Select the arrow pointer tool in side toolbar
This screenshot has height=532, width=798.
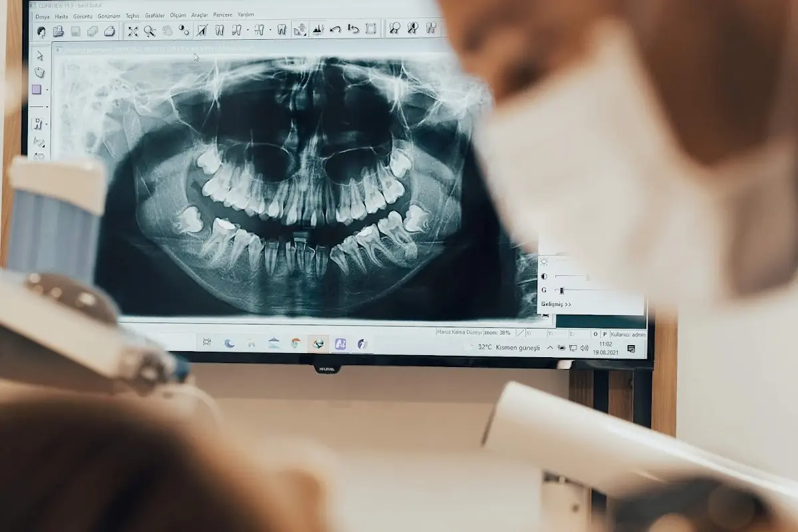click(40, 56)
